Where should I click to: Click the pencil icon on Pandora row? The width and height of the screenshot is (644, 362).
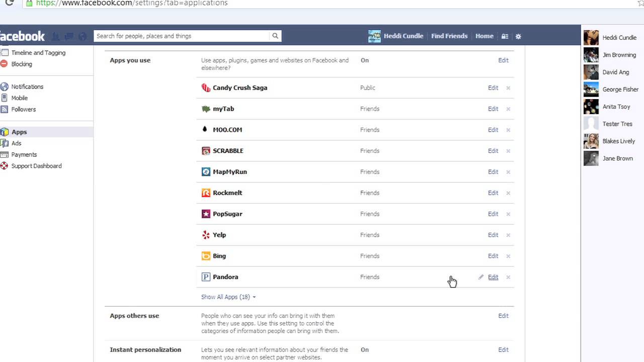(x=481, y=277)
